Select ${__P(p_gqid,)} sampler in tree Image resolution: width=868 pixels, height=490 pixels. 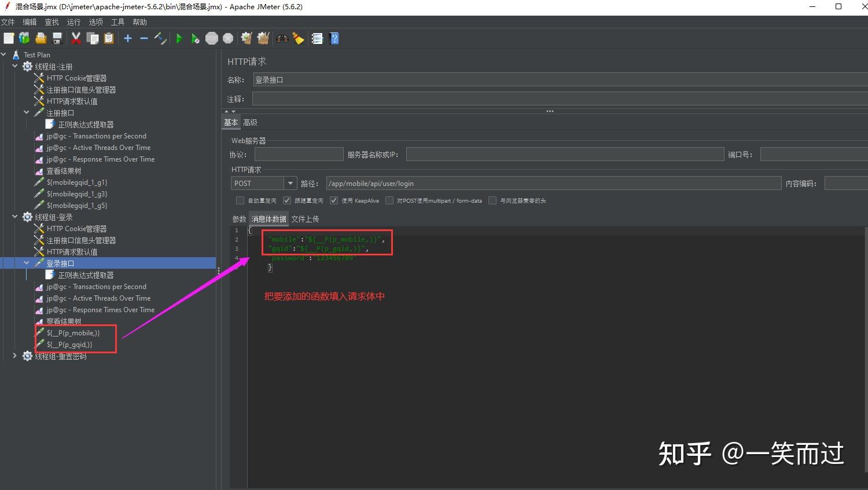coord(69,345)
